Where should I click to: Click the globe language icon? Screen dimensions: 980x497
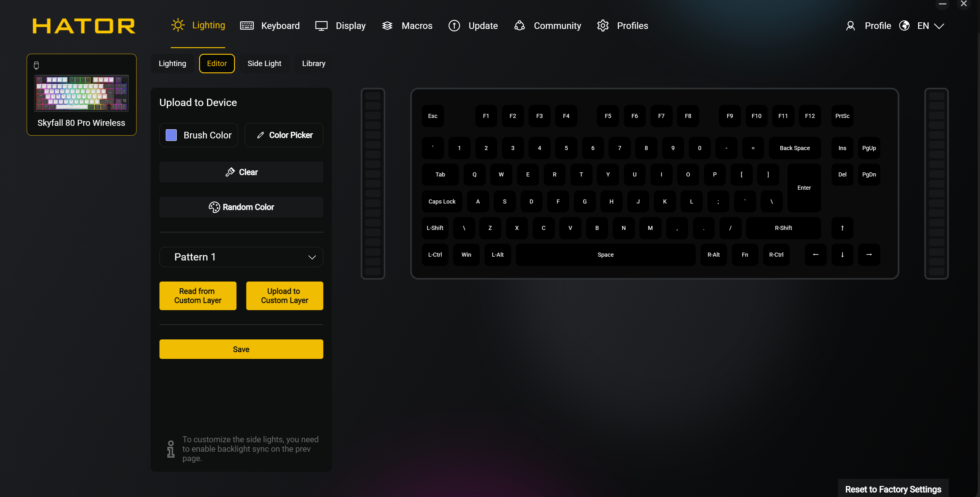(904, 25)
